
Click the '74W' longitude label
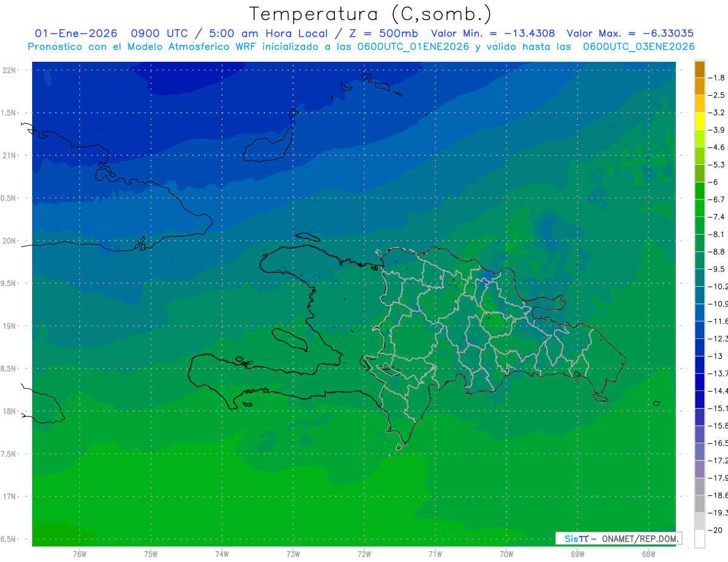click(222, 554)
